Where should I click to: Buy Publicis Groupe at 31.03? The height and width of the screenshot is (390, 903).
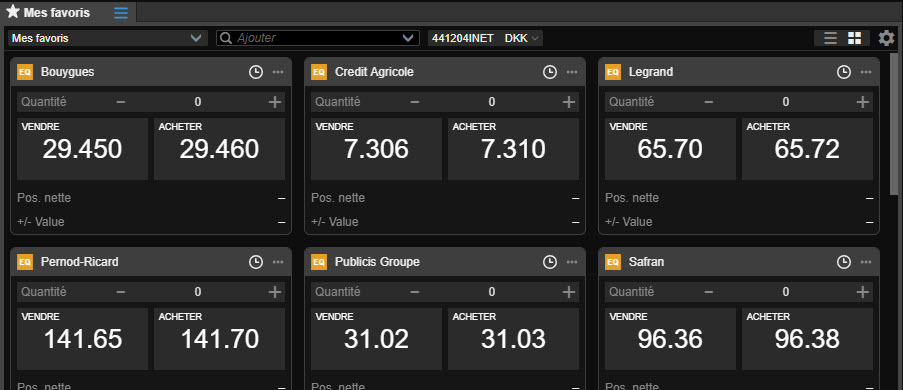[514, 339]
